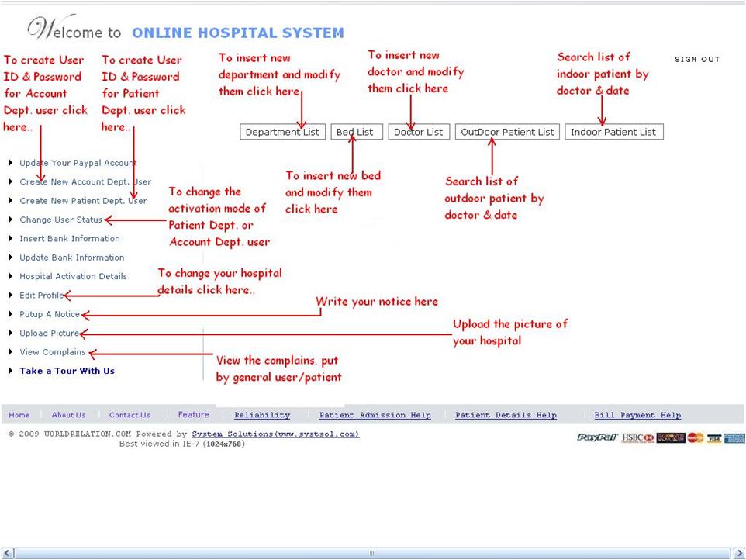Click the PayPal payment logo
Image resolution: width=746 pixels, height=560 pixels.
[597, 437]
